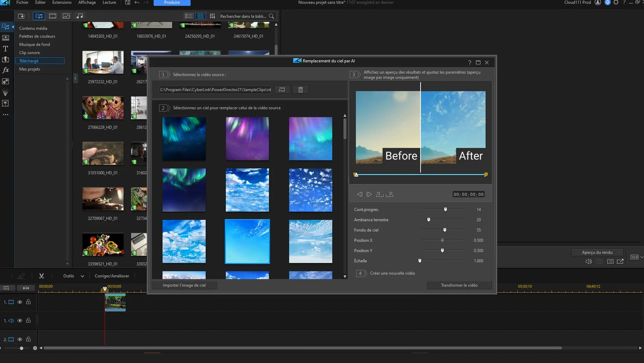The image size is (644, 363).
Task: Open the 16:9 aspect ratio dropdown
Action: (637, 257)
